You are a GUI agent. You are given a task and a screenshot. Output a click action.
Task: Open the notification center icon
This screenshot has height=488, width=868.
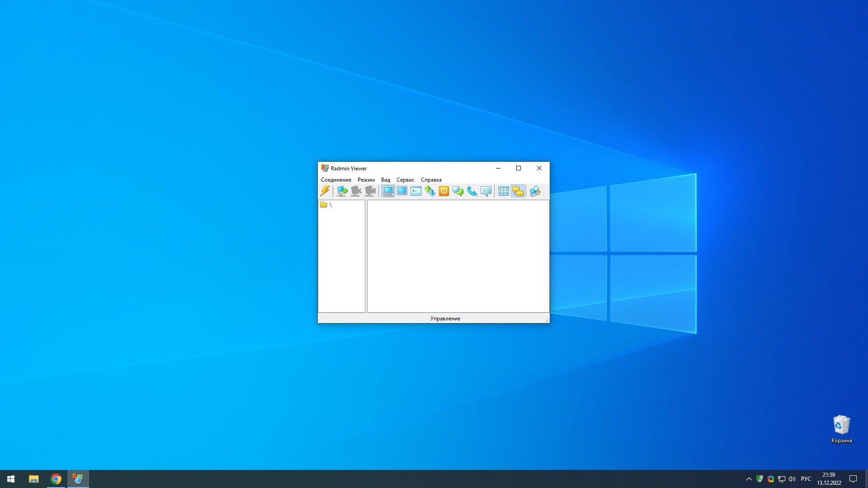tap(853, 479)
